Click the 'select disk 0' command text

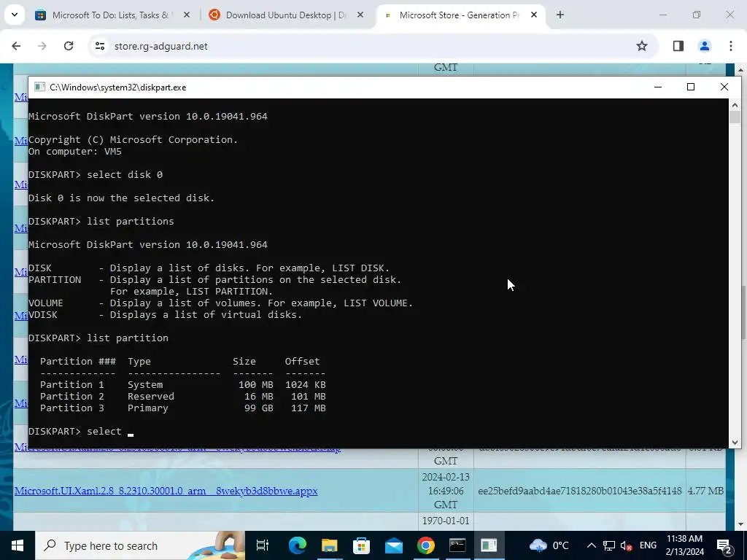(x=125, y=175)
